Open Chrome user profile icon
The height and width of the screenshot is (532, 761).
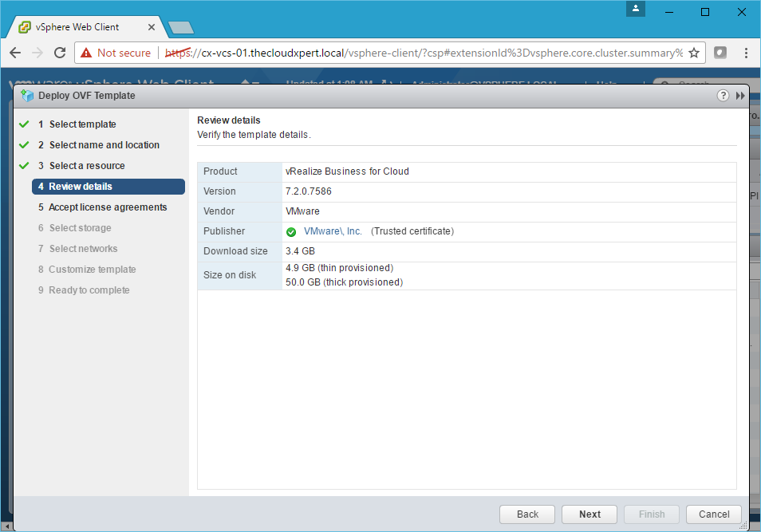(x=636, y=9)
